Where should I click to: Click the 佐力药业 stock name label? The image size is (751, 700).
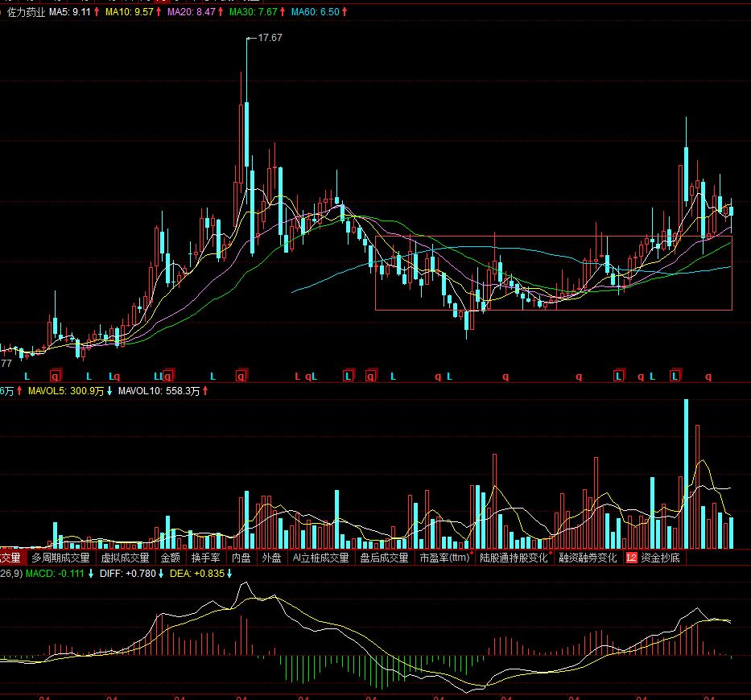(x=27, y=13)
